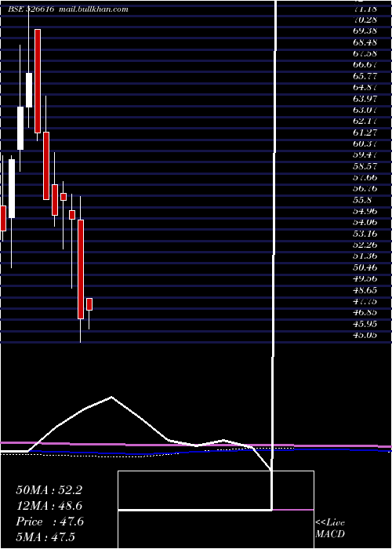Click the 60.37 price axis label
The height and width of the screenshot is (549, 392).
[365, 144]
